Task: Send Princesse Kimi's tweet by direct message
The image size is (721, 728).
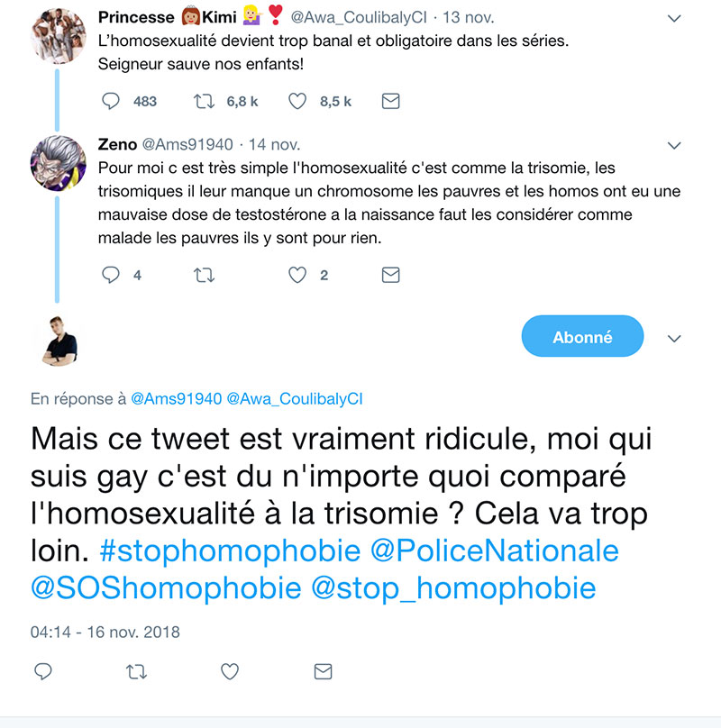Action: point(390,102)
